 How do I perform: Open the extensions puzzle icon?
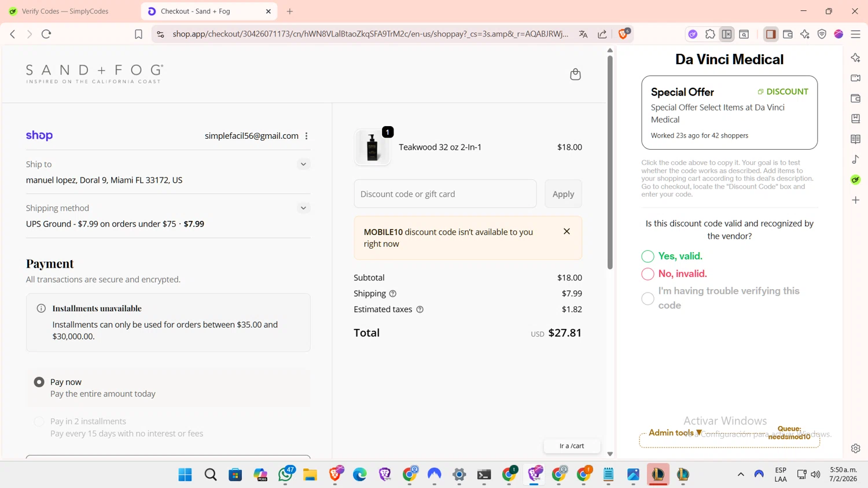pos(710,34)
